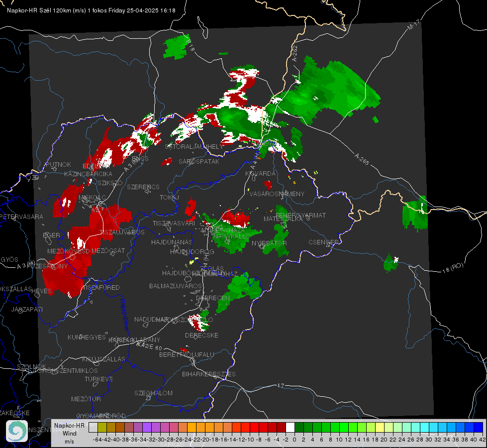Click the PUTNOK town label
The image size is (487, 448).
[x=58, y=164]
